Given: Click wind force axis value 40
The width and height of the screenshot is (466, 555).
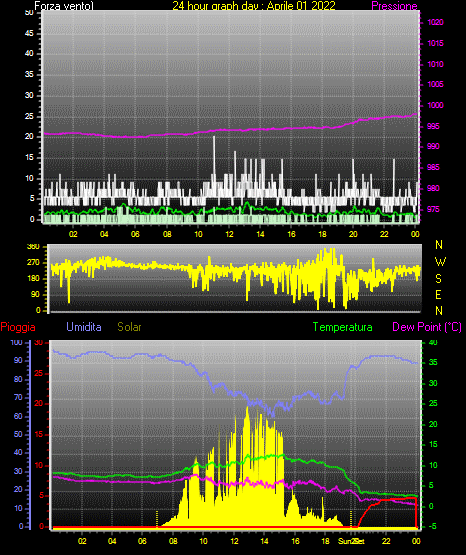Looking at the screenshot, I should click(29, 53).
